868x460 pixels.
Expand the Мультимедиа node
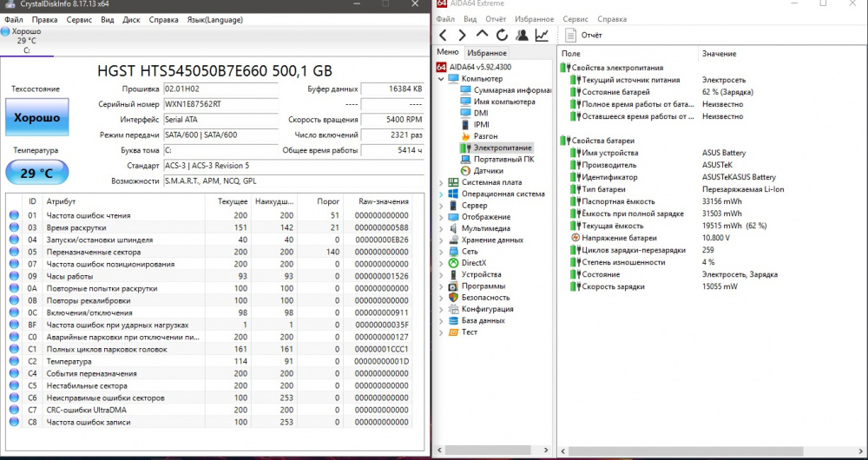coord(441,228)
